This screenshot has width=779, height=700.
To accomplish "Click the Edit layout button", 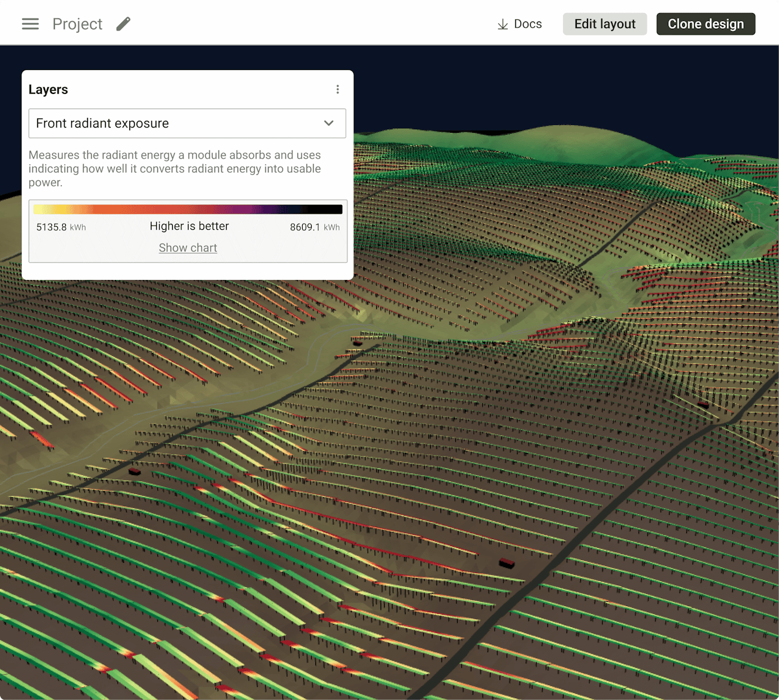I will 604,24.
